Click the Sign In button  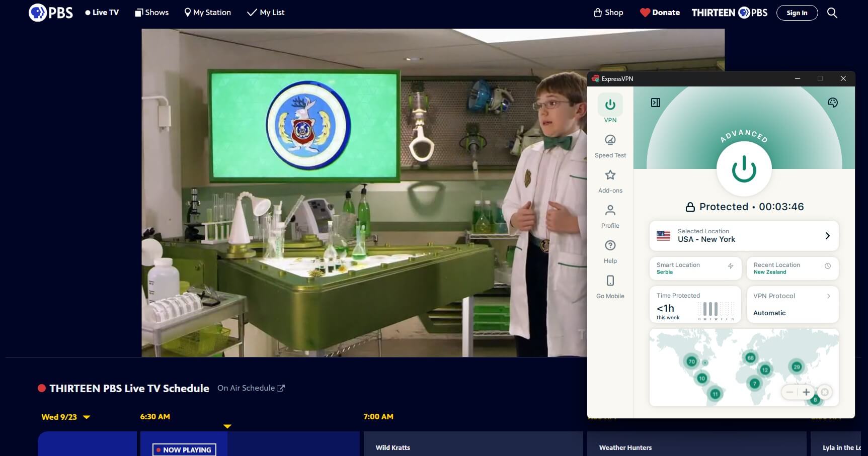click(x=797, y=13)
